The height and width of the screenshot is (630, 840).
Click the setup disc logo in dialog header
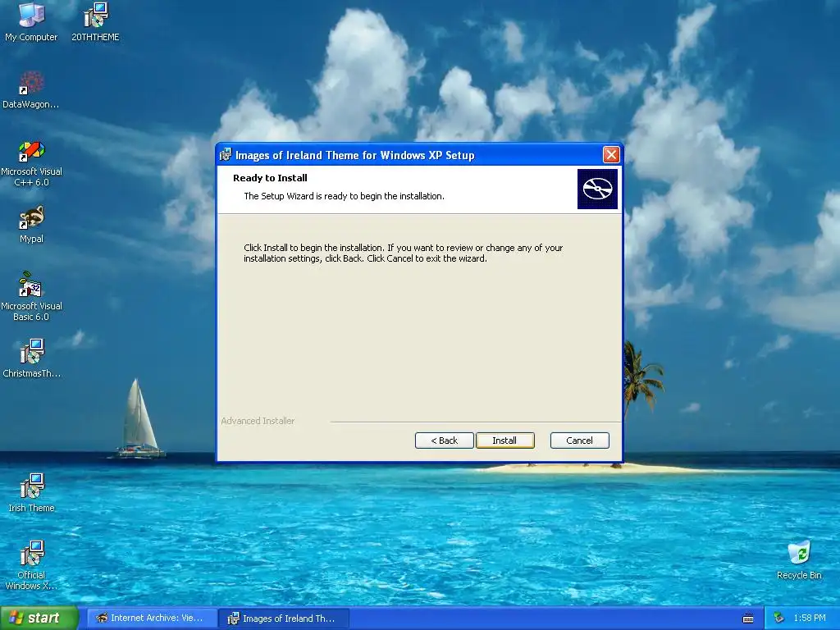click(x=597, y=189)
